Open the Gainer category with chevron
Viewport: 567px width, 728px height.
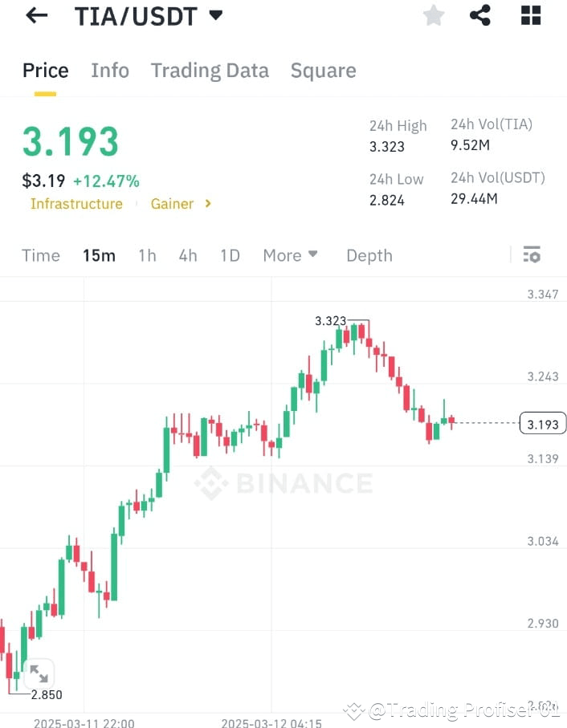(180, 204)
